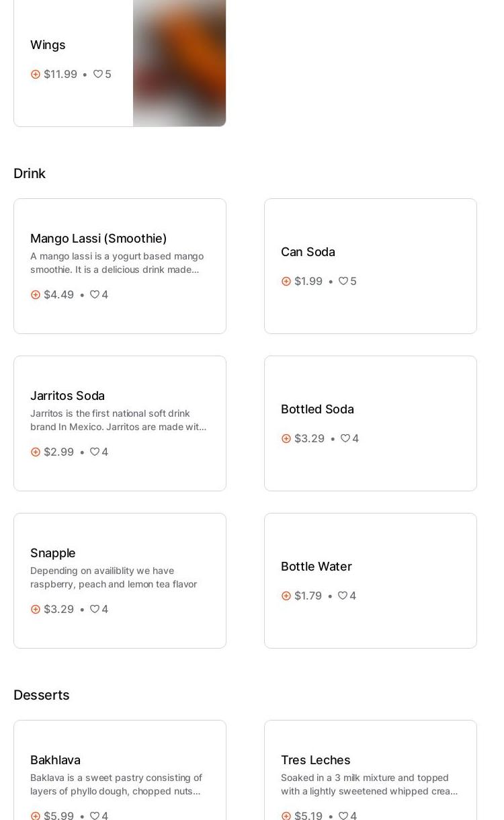
Task: Favorite Jarritos Soda via heart icon
Action: [95, 452]
